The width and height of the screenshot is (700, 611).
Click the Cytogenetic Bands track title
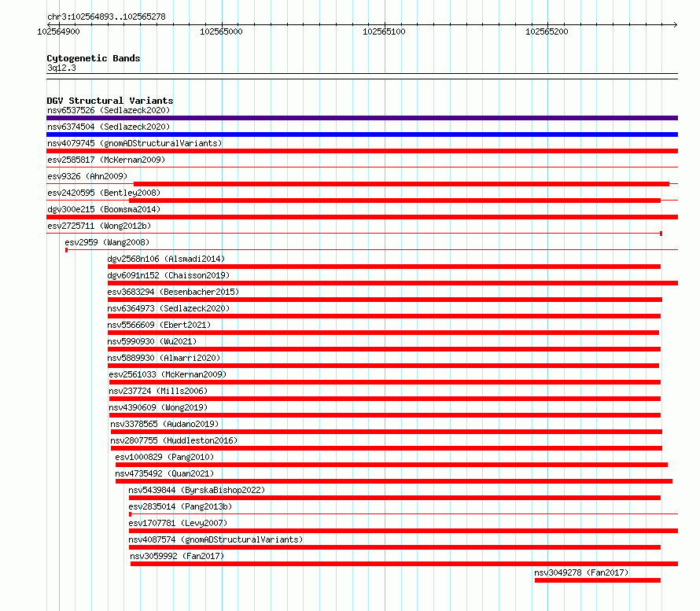(94, 58)
